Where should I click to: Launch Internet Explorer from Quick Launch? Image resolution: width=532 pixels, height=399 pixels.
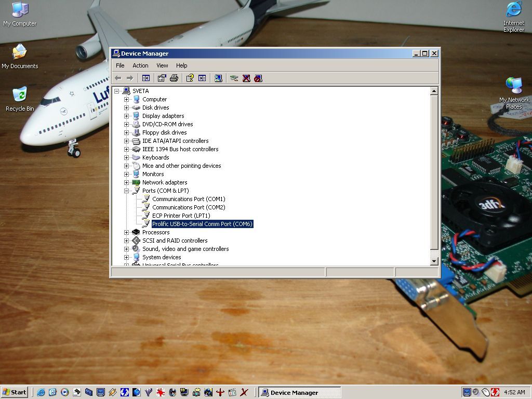(x=41, y=392)
